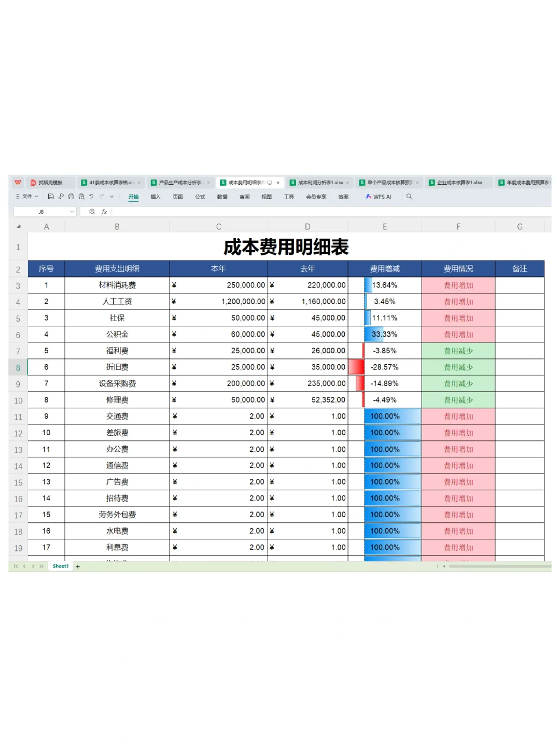Image resolution: width=560 pixels, height=747 pixels.
Task: Collapse the document tab list chevron
Action: point(17,197)
